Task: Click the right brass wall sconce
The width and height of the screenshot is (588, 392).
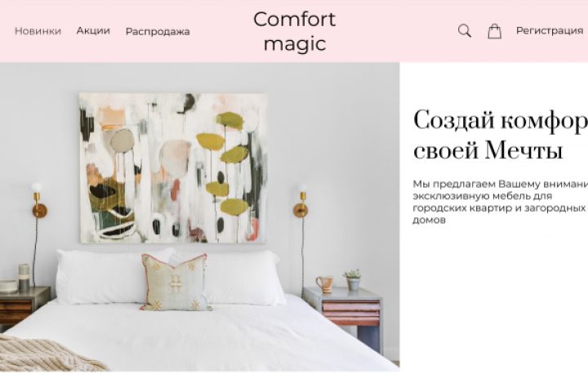Action: coord(301,201)
